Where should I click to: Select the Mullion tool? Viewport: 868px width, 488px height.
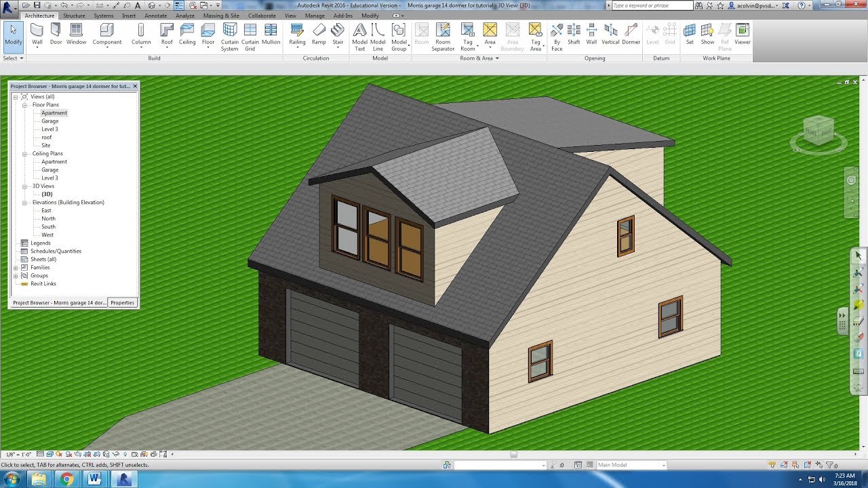pyautogui.click(x=271, y=34)
